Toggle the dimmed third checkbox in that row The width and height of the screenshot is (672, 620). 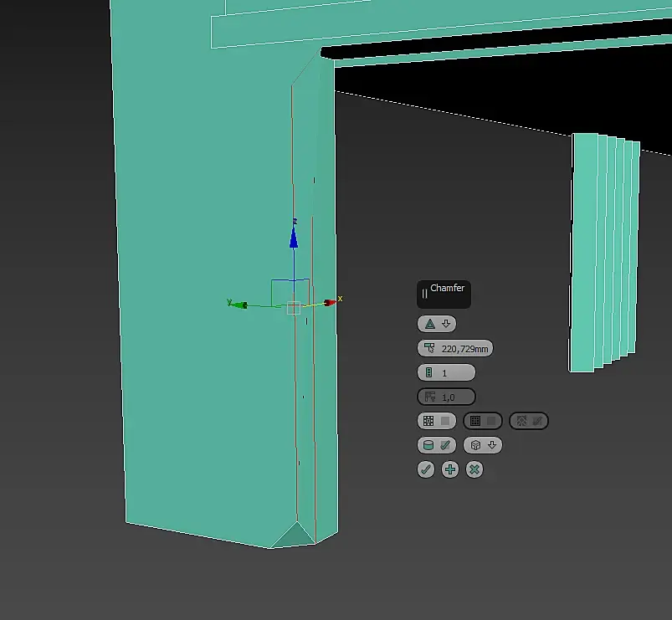tap(528, 421)
